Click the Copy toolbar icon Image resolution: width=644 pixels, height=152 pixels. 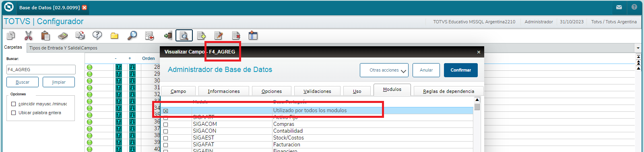[x=11, y=36]
